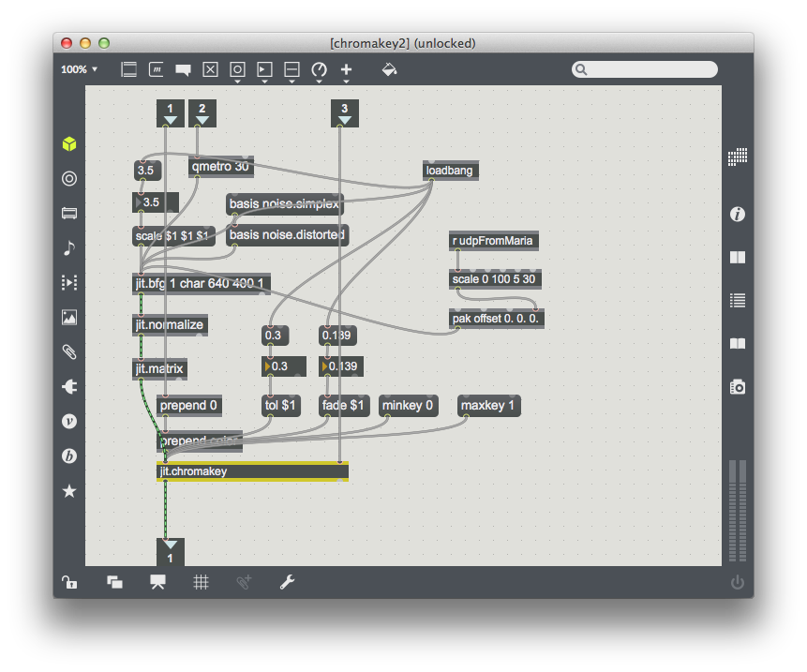The height and width of the screenshot is (672, 807).
Task: Expand the add-object plus dropdown
Action: click(x=346, y=70)
